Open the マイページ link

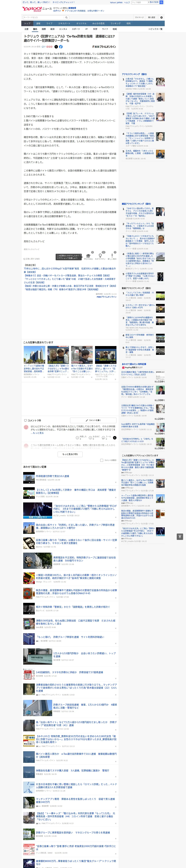coord(139,17)
